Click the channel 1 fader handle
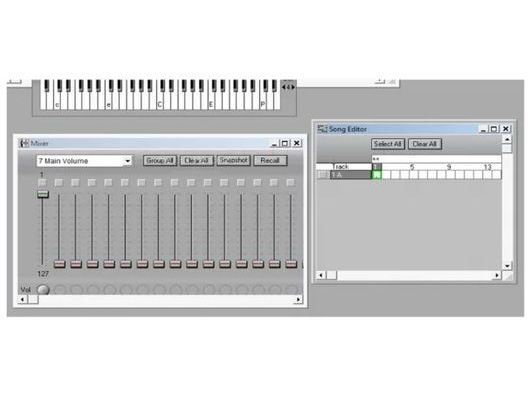This screenshot has height=400, width=530. point(43,194)
